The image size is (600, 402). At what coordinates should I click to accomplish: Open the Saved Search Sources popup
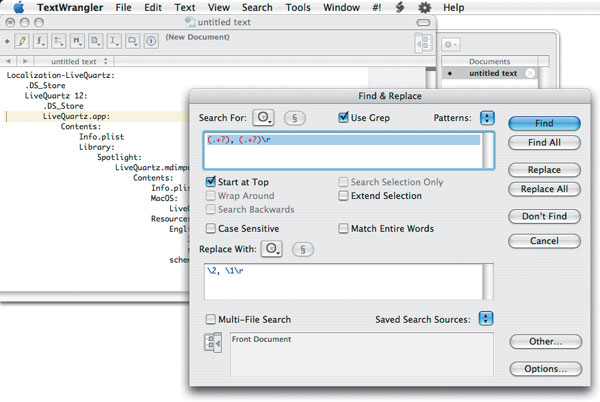tap(486, 319)
